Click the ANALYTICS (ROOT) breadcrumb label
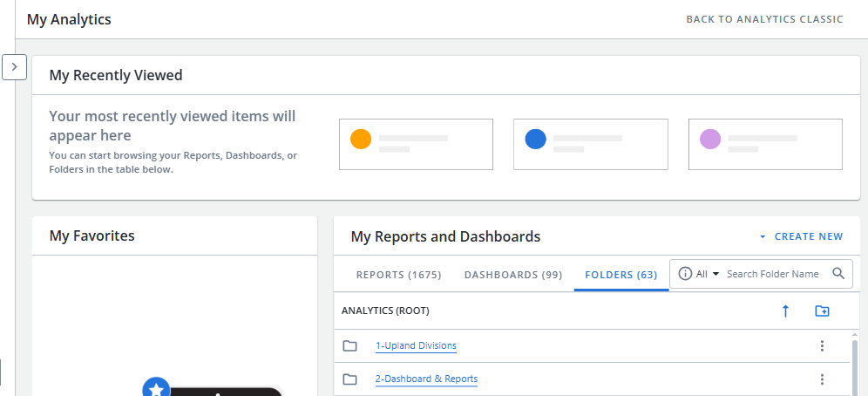The height and width of the screenshot is (396, 868). (x=385, y=311)
